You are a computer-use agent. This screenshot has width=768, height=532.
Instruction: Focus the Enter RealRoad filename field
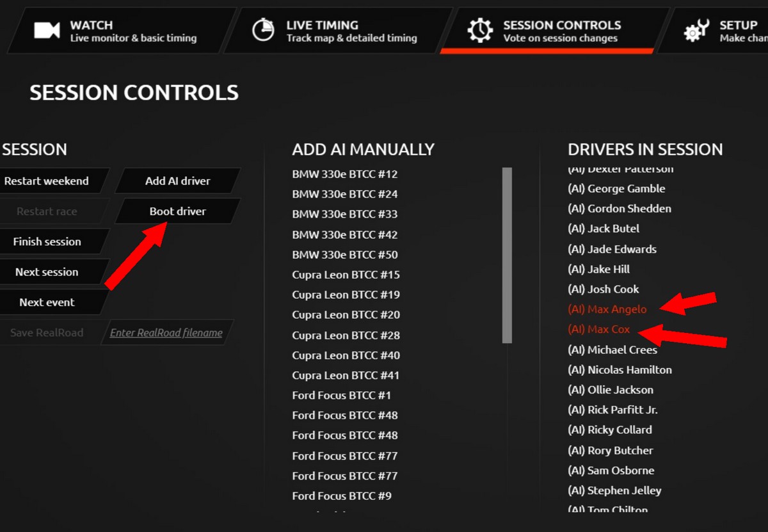(166, 332)
